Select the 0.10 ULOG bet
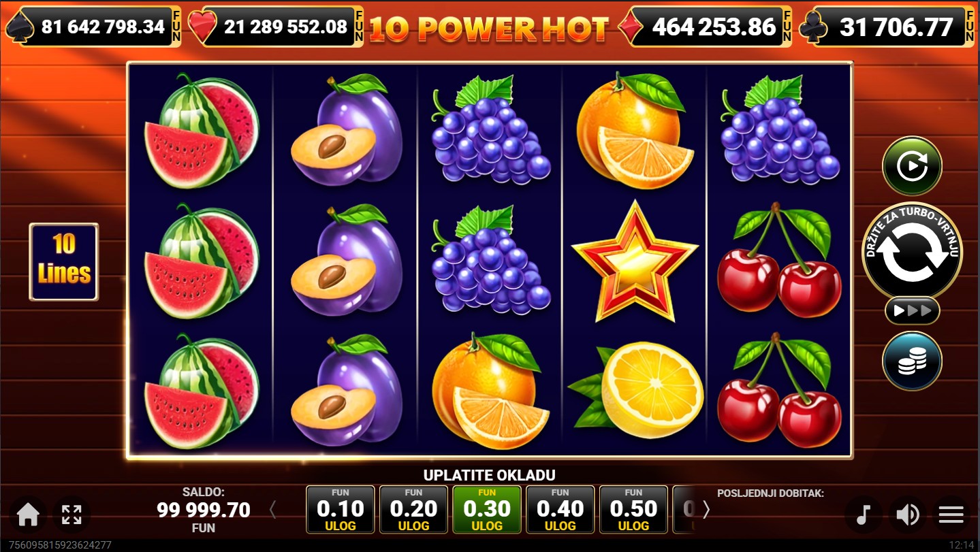The image size is (980, 552). click(x=341, y=509)
